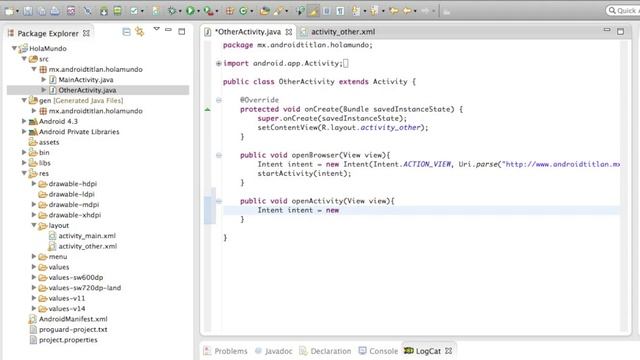Open the Run configurations dropdown arrow
Image resolution: width=640 pixels, height=360 pixels.
click(x=198, y=11)
